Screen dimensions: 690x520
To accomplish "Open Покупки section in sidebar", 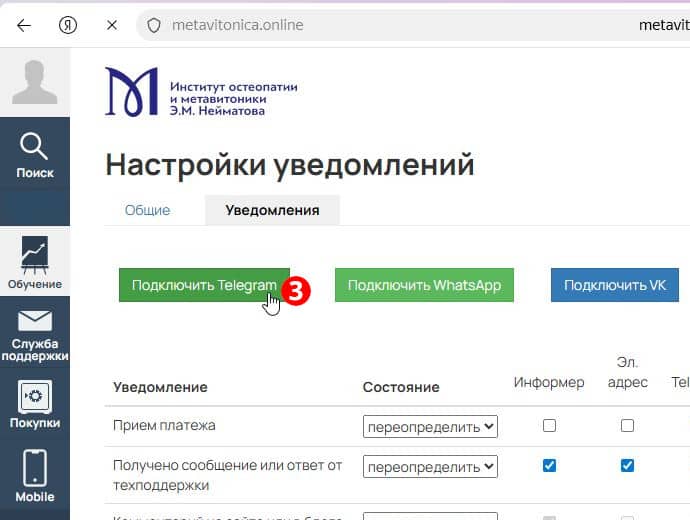I will pyautogui.click(x=35, y=406).
